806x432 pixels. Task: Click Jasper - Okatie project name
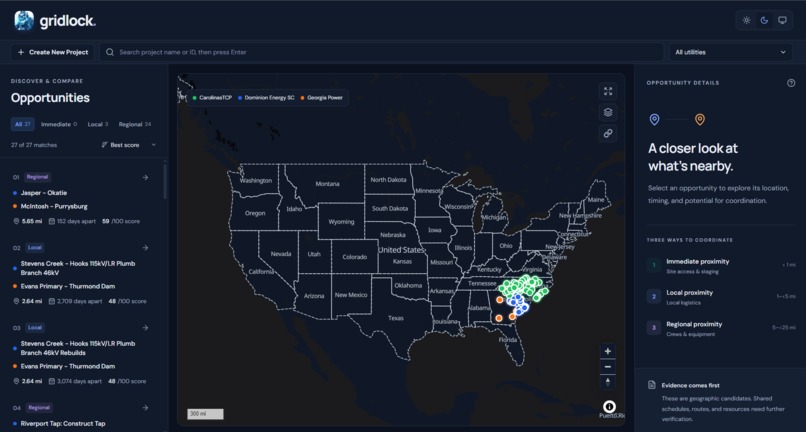(x=44, y=193)
